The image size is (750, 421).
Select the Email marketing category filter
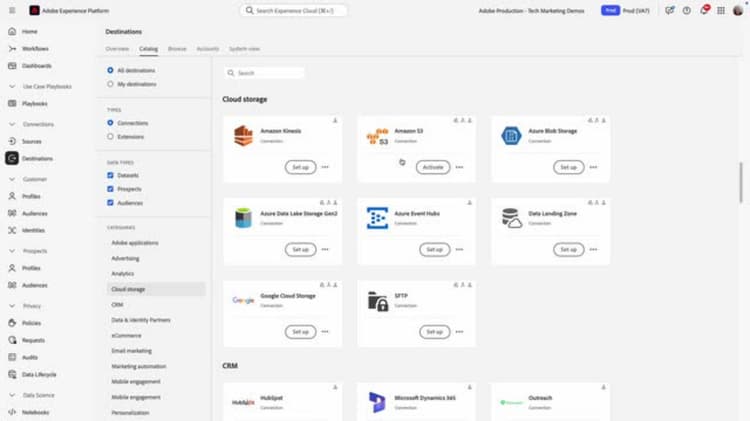point(132,351)
